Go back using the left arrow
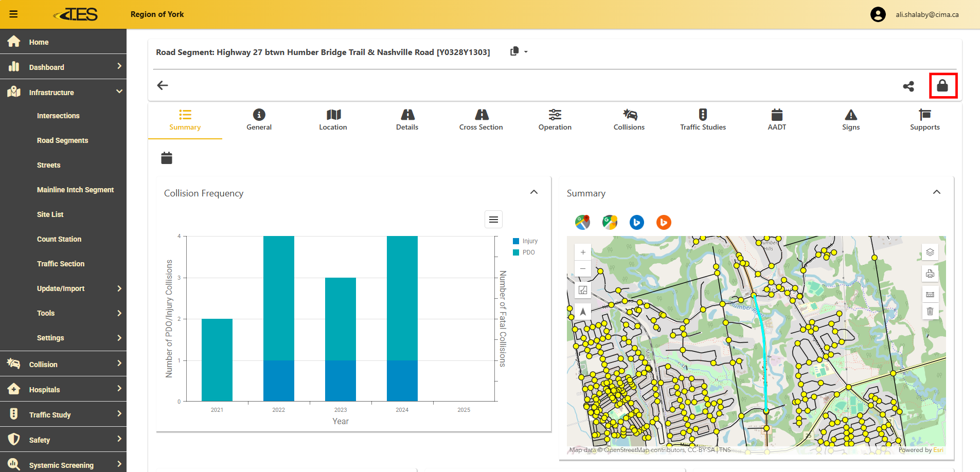The width and height of the screenshot is (980, 472). 163,85
